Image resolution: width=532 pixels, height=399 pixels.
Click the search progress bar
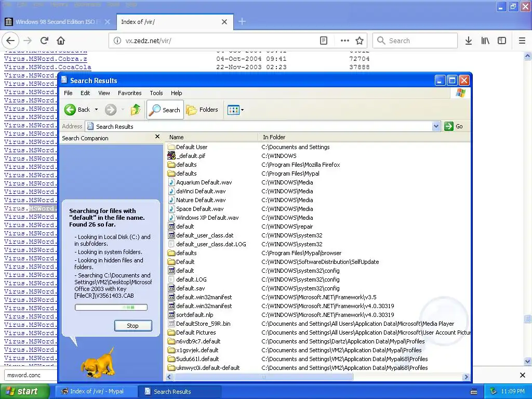(111, 308)
